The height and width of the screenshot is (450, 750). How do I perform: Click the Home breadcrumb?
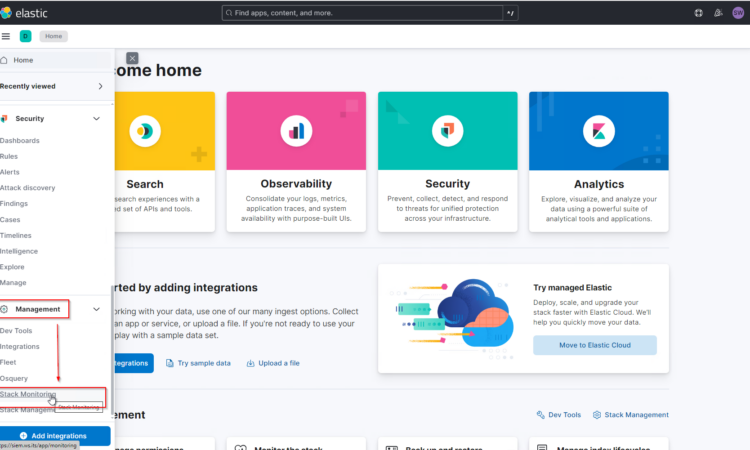coord(54,36)
